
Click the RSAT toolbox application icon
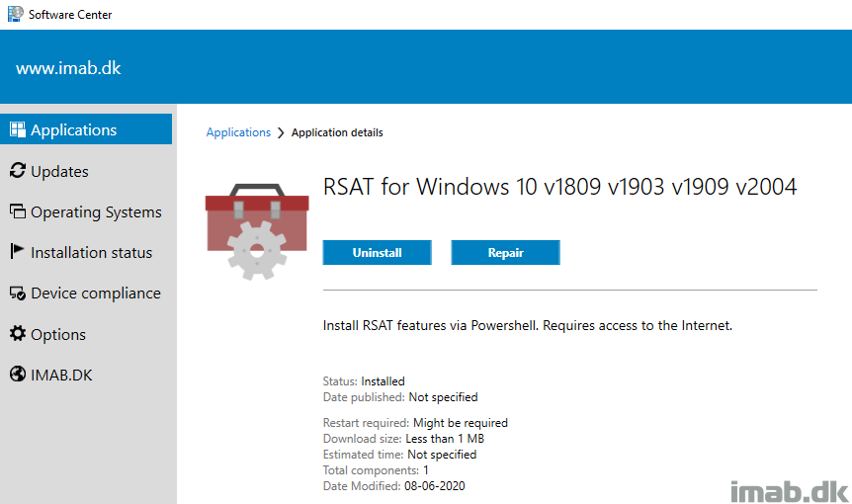pyautogui.click(x=257, y=232)
